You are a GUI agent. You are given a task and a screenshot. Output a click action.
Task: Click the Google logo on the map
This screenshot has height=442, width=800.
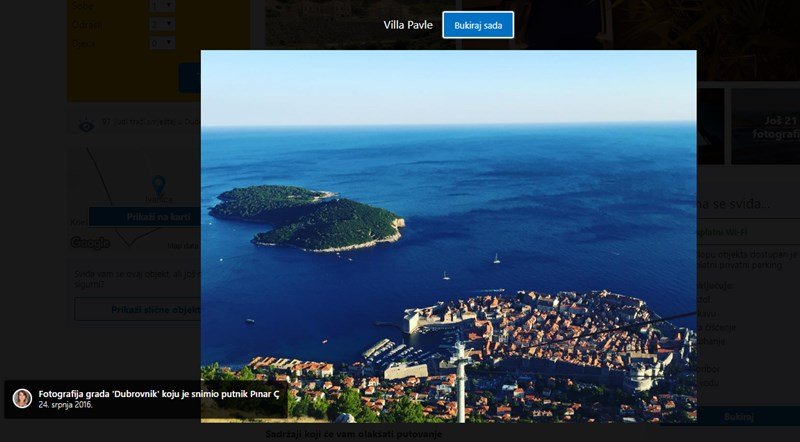(90, 243)
